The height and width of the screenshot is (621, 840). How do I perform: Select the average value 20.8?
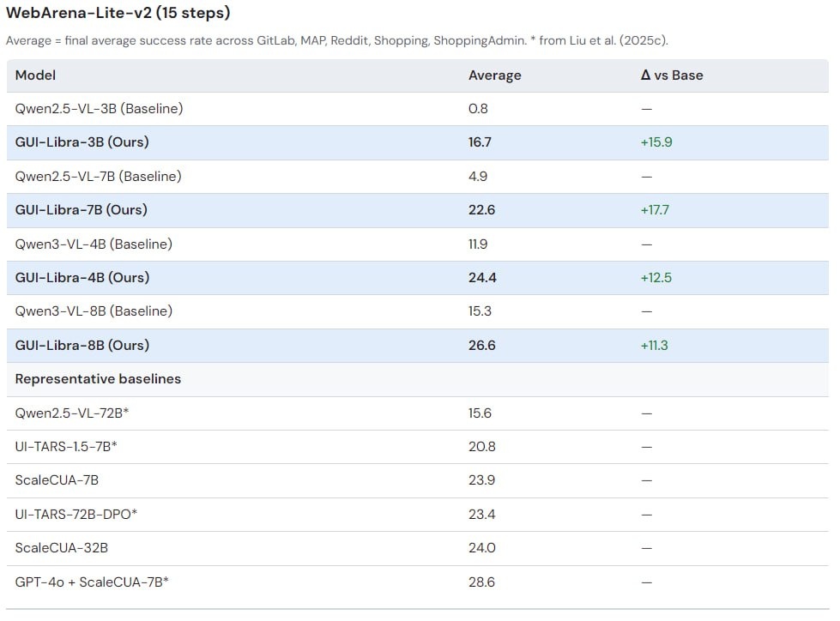(x=481, y=447)
